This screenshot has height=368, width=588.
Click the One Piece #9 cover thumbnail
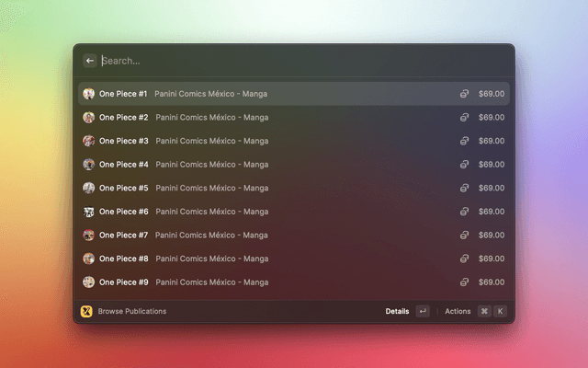(x=89, y=282)
